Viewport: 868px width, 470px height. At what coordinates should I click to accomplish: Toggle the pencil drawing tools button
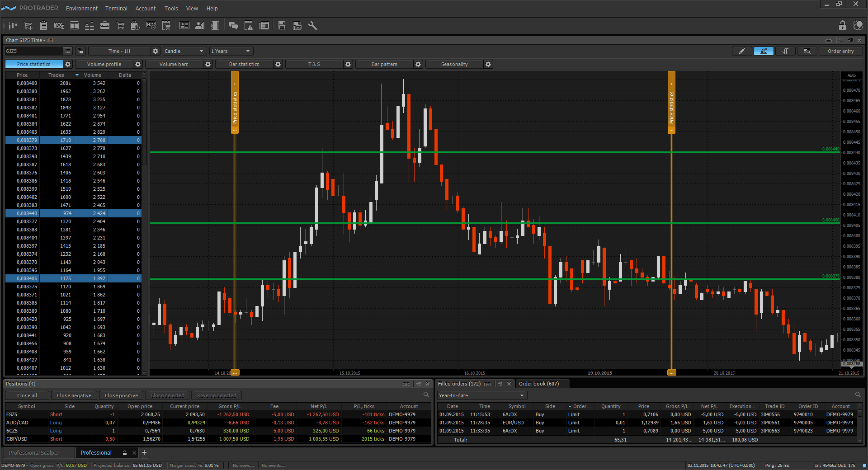742,51
